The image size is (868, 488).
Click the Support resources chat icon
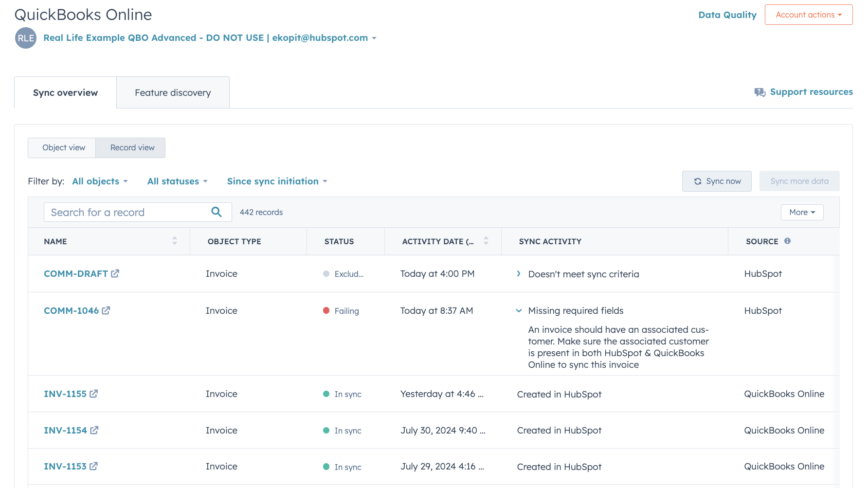coord(759,92)
